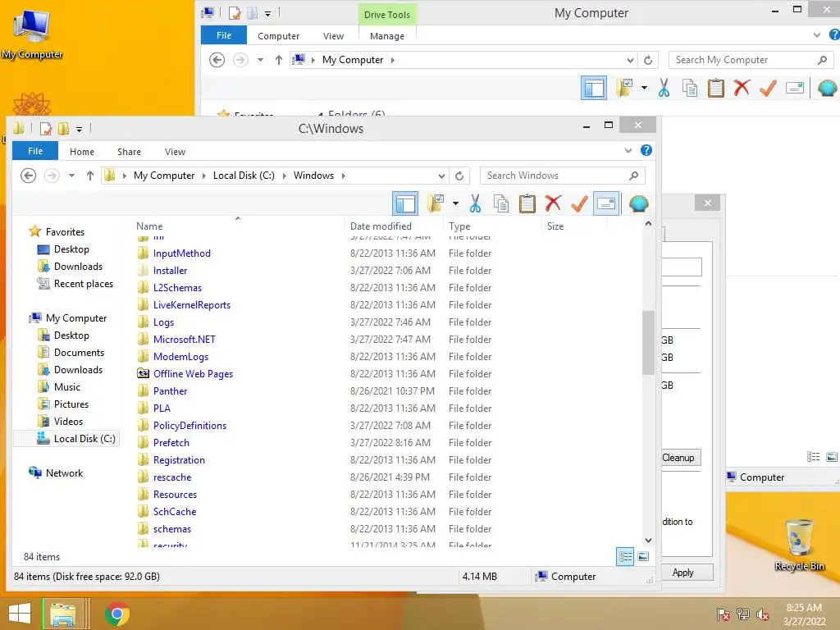The image size is (840, 630).
Task: Open Help icon in C:\Windows window
Action: (646, 151)
